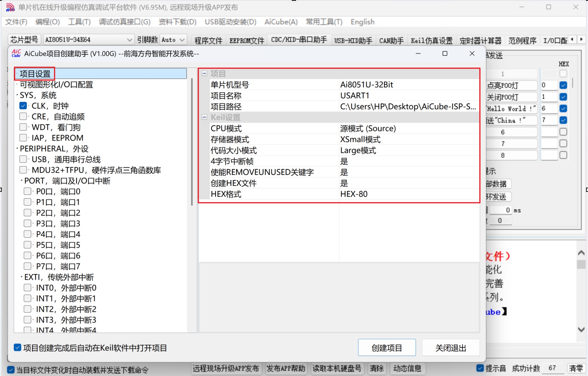Click the 清除 button

(x=376, y=368)
